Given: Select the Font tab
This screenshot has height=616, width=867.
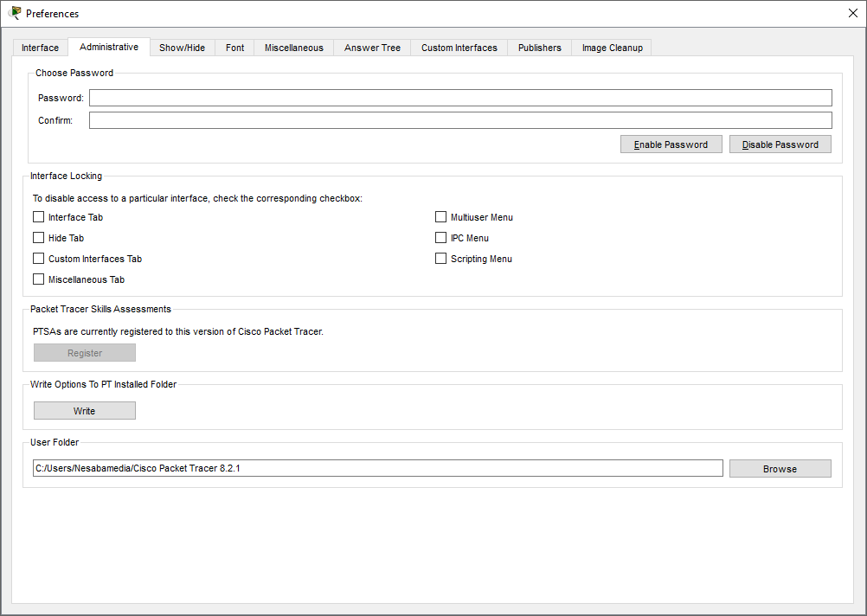Looking at the screenshot, I should (235, 48).
